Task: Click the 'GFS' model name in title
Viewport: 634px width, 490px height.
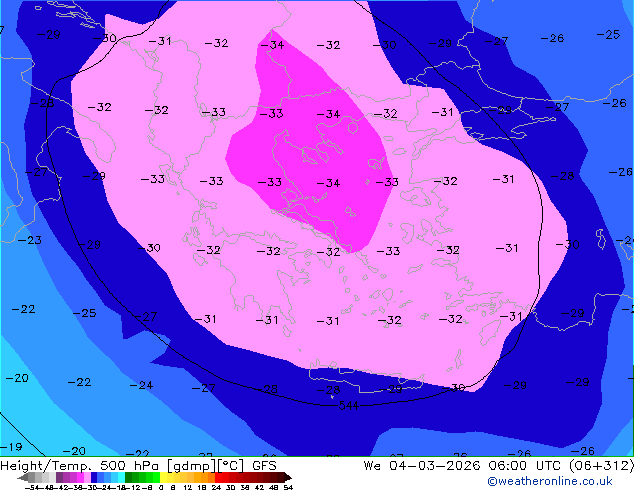Action: pos(264,466)
